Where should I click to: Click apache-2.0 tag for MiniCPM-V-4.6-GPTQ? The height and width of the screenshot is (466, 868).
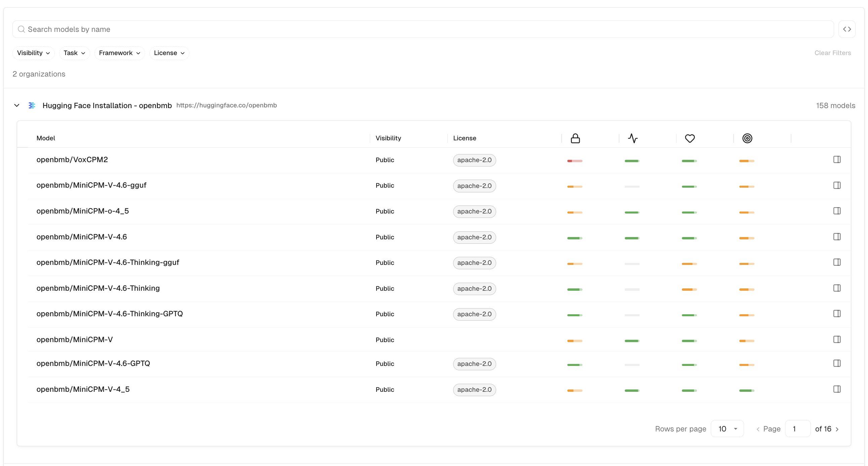[x=474, y=364]
